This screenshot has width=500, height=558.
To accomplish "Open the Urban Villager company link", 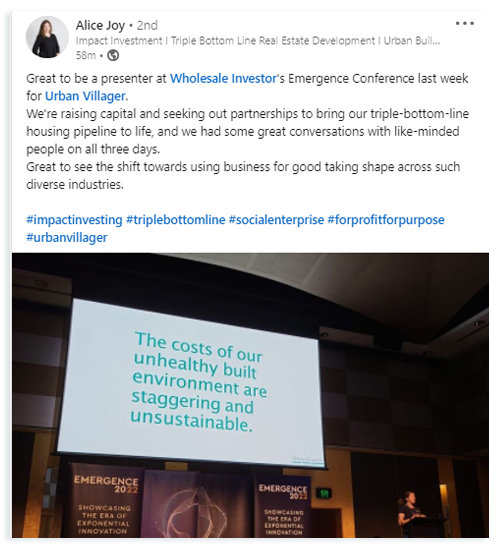I will [x=85, y=96].
